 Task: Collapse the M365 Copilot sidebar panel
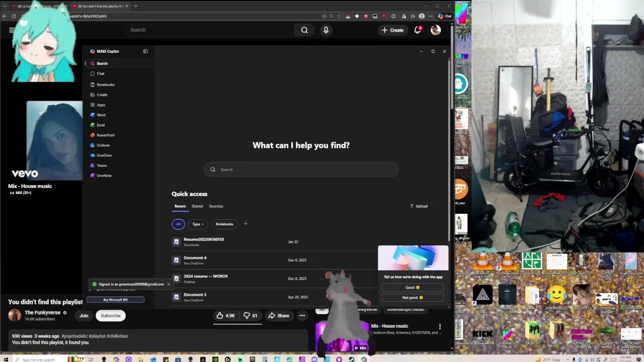tap(145, 51)
